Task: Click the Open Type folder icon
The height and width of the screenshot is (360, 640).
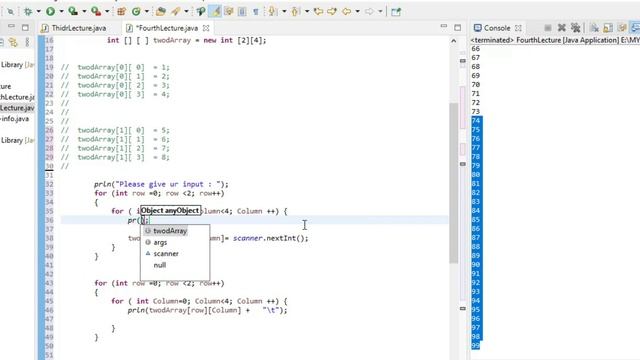Action: tap(161, 11)
